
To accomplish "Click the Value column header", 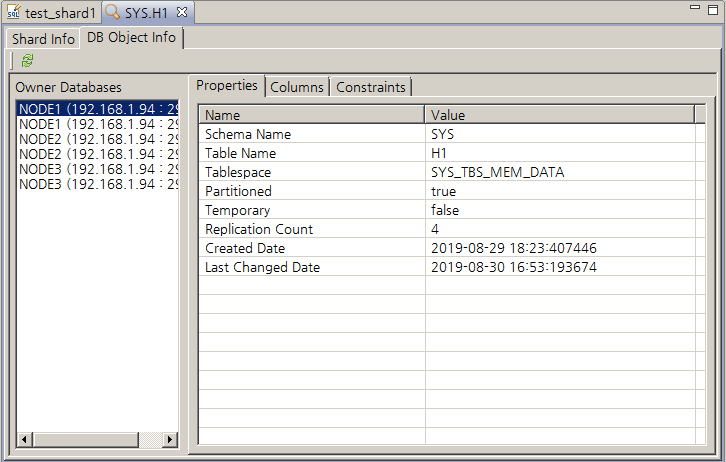I will 558,115.
